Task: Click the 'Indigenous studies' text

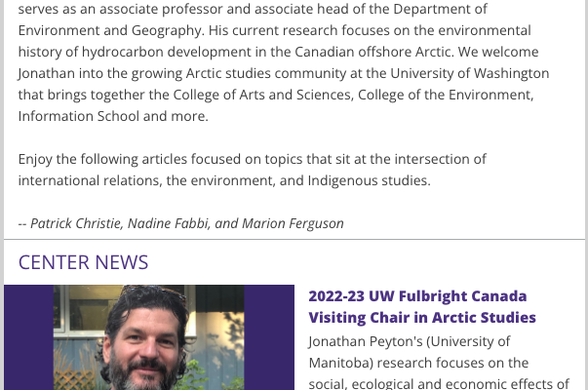Action: 367,180
